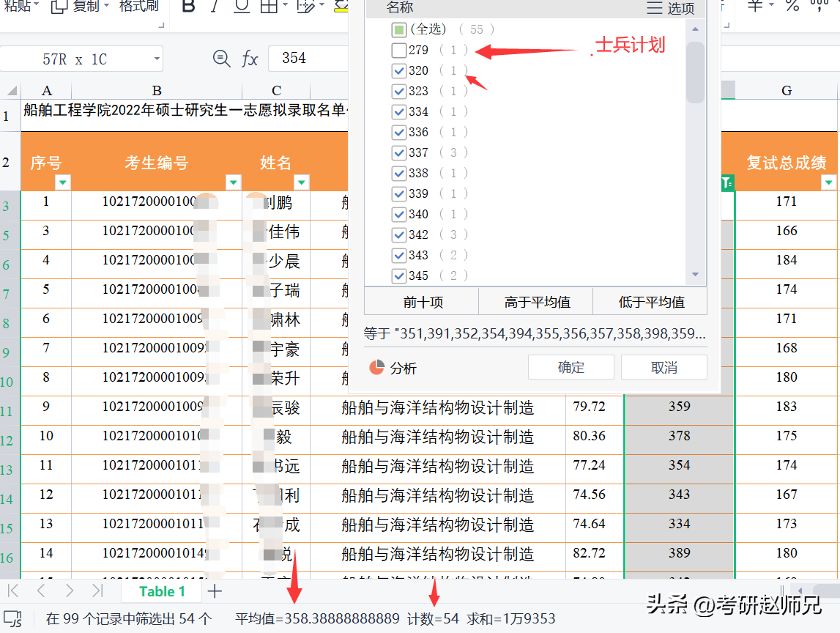Open the 选项 menu icon in the filter panel
This screenshot has height=633, width=840.
coord(654,7)
